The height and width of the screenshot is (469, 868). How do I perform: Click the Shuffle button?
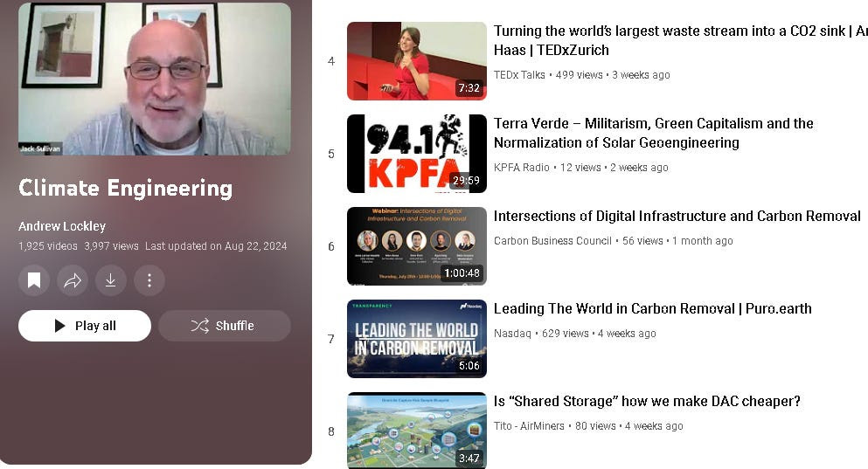(x=224, y=326)
